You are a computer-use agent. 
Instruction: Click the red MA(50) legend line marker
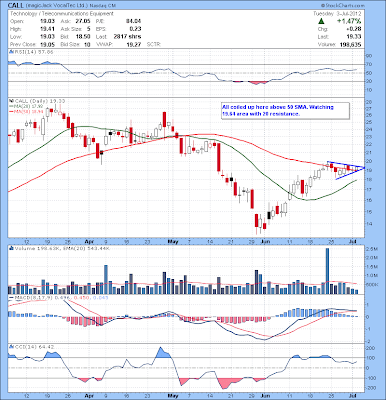pos(10,111)
